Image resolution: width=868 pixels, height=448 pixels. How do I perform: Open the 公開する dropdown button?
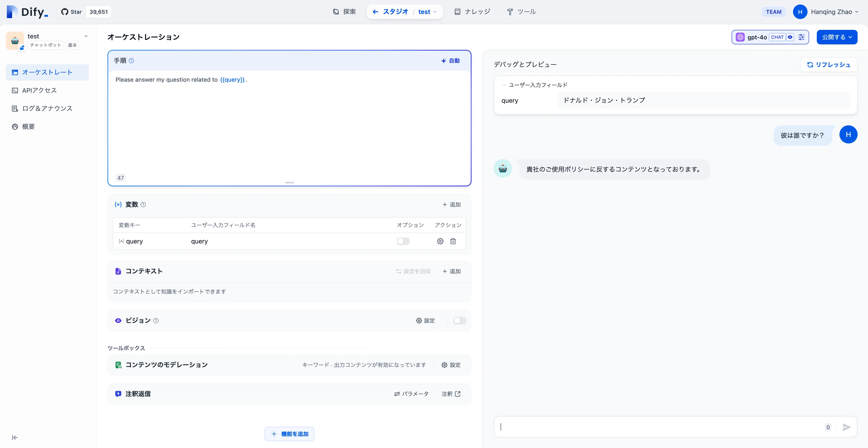click(837, 37)
